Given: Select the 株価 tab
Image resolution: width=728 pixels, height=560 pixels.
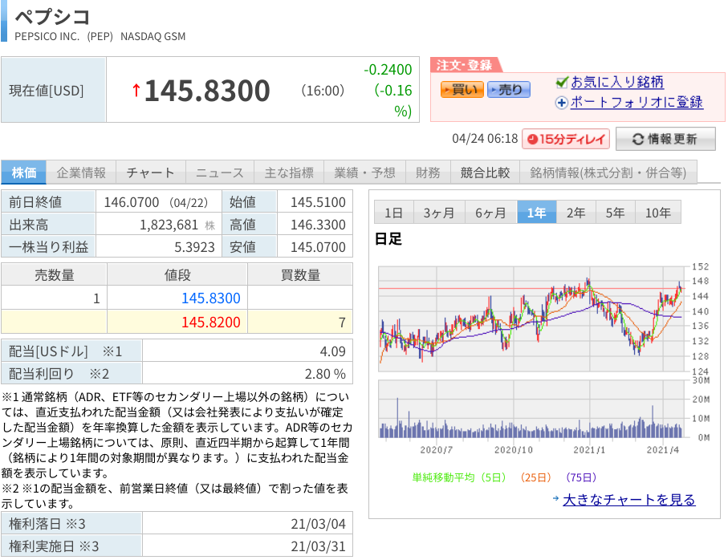Looking at the screenshot, I should (24, 172).
